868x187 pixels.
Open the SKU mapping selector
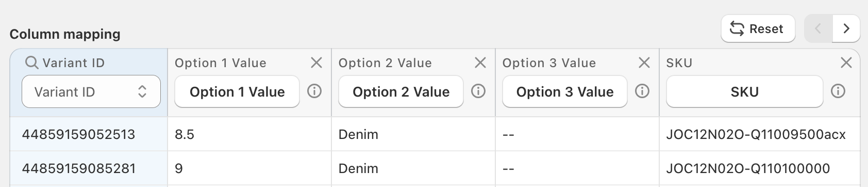click(745, 92)
